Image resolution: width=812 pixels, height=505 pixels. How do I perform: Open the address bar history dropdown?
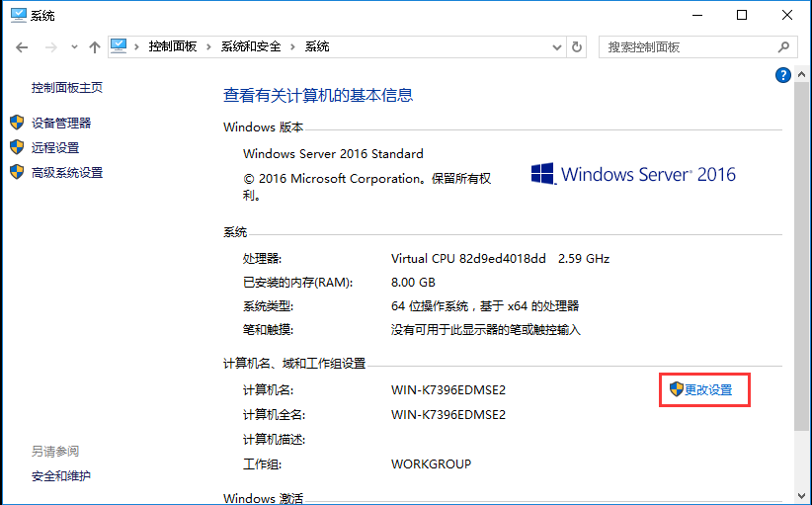(557, 47)
